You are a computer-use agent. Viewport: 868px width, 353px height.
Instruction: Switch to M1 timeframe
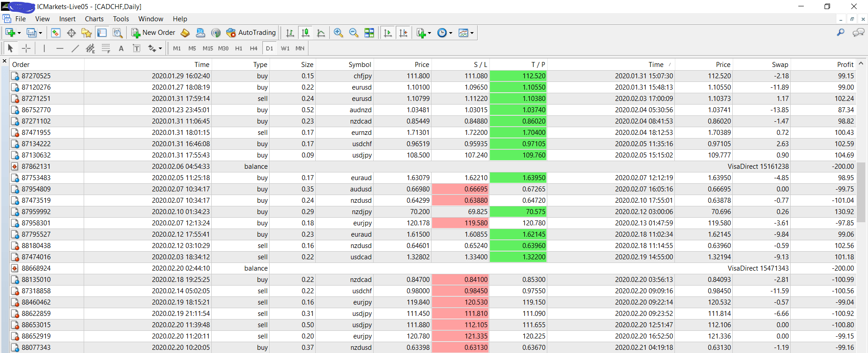[x=177, y=48]
